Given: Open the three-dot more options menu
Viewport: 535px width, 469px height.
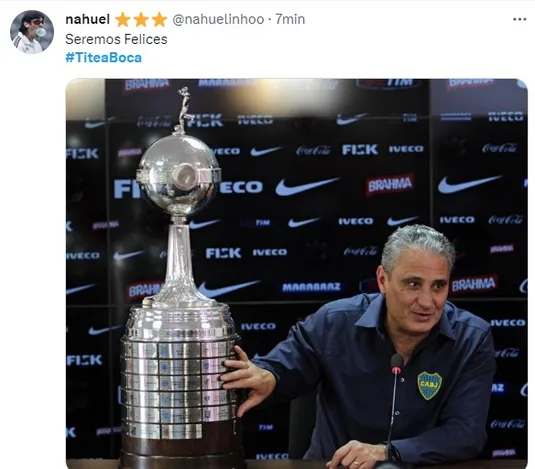Looking at the screenshot, I should [x=519, y=19].
